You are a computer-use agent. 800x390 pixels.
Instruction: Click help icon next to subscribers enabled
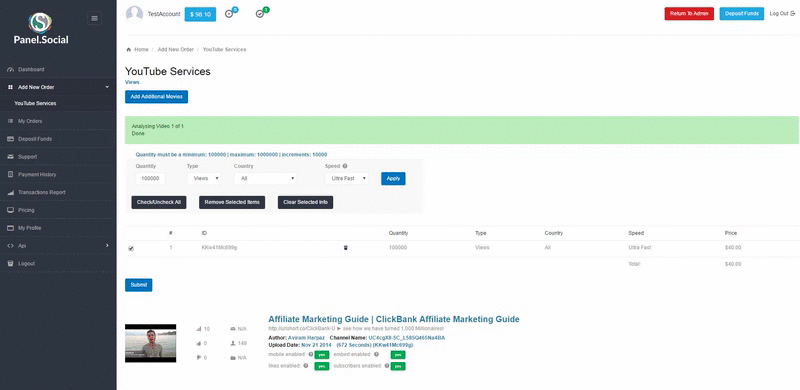(387, 365)
